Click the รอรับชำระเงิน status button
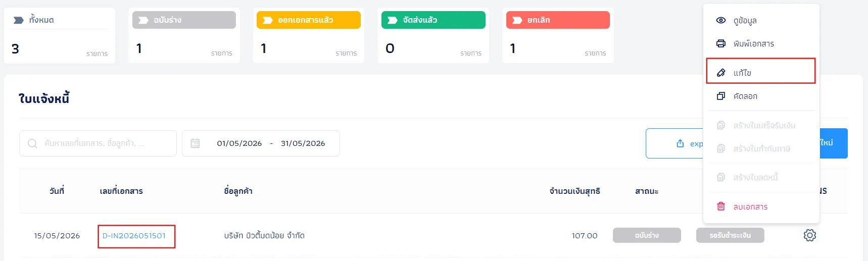868x261 pixels. 730,235
